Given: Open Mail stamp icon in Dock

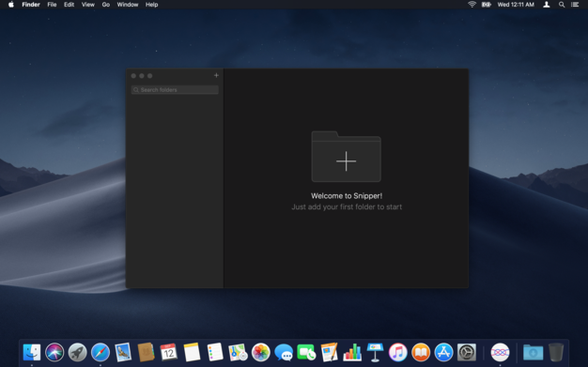Looking at the screenshot, I should 123,352.
